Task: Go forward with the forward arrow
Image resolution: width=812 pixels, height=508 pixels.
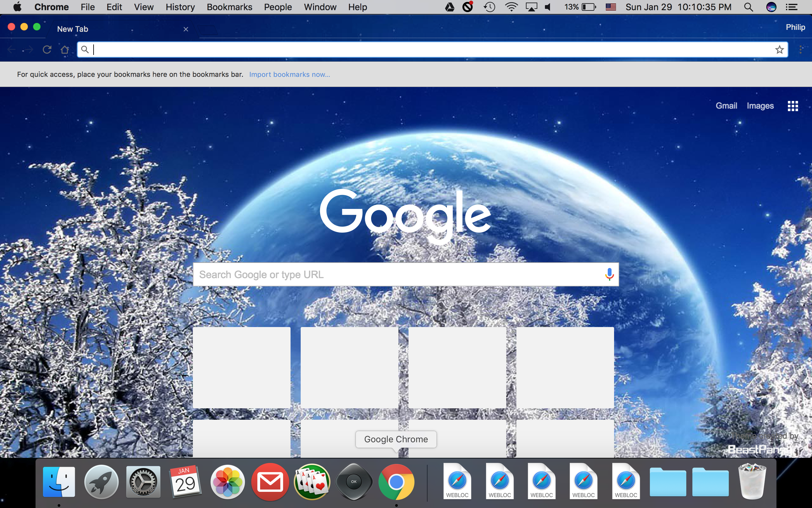Action: (x=29, y=50)
